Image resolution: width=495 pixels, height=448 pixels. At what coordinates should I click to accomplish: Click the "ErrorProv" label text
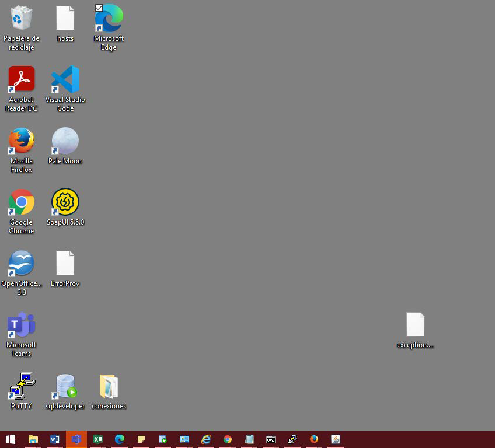[65, 283]
